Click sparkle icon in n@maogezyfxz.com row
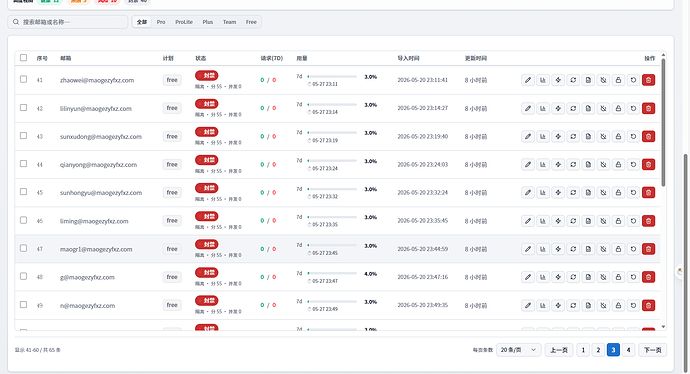690x374 pixels. [558, 305]
